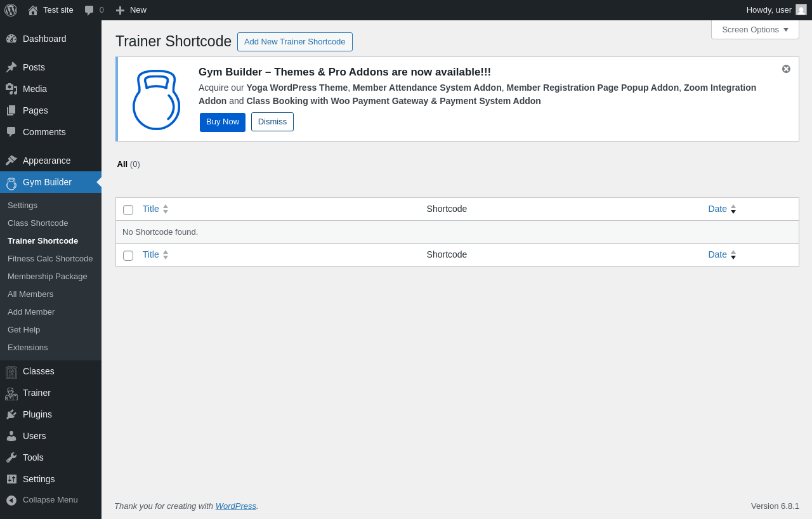Click Title column link in table footer
Screen dimensions: 812x519
(151, 254)
